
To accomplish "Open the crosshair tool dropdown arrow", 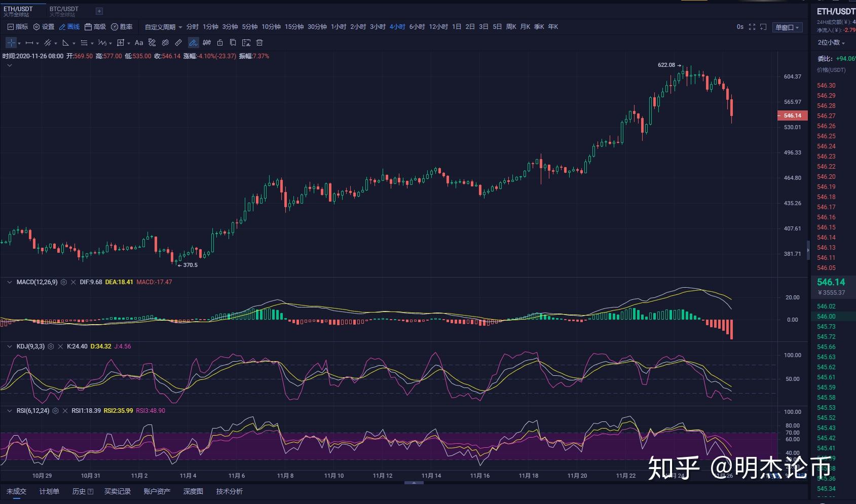I will [19, 44].
